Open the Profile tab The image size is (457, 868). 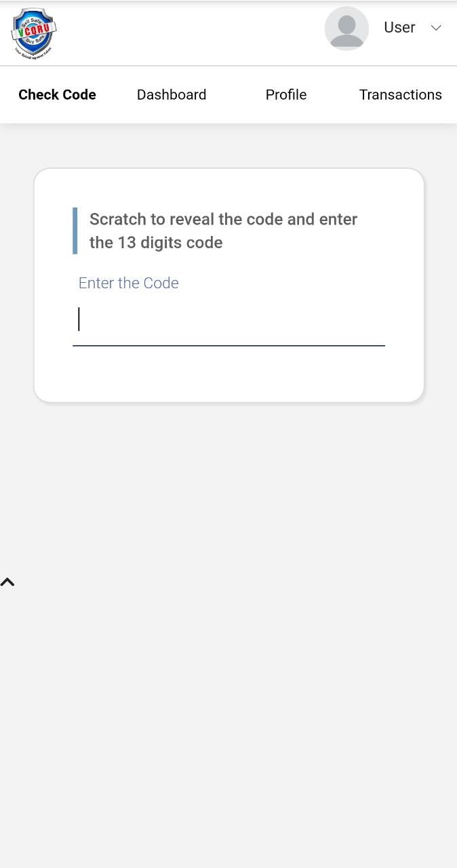click(x=286, y=95)
